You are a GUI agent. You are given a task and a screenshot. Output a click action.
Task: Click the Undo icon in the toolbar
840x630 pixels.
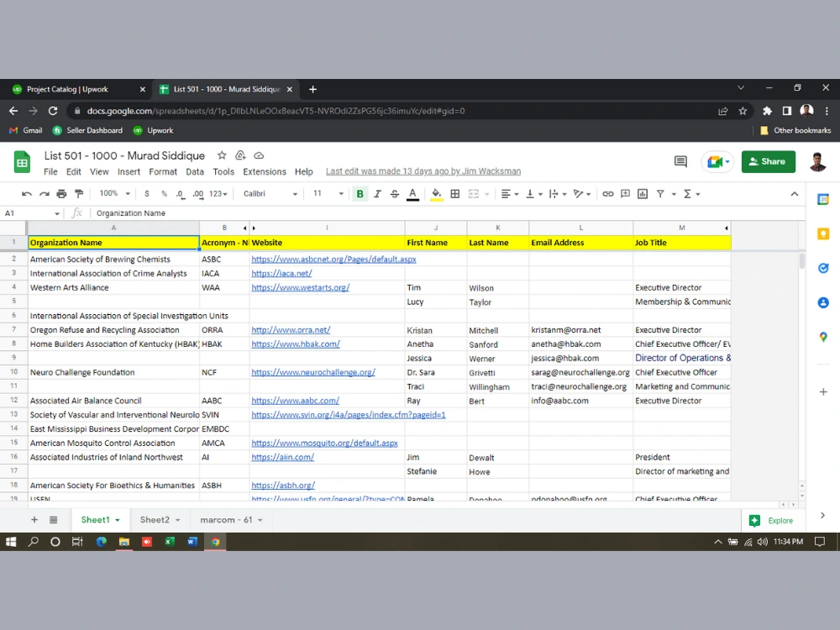(27, 194)
